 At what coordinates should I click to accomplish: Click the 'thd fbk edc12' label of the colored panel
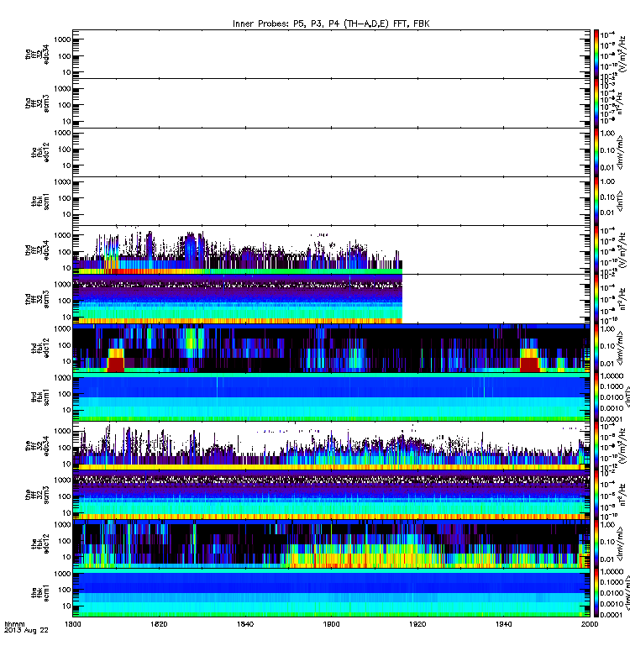tap(40, 348)
